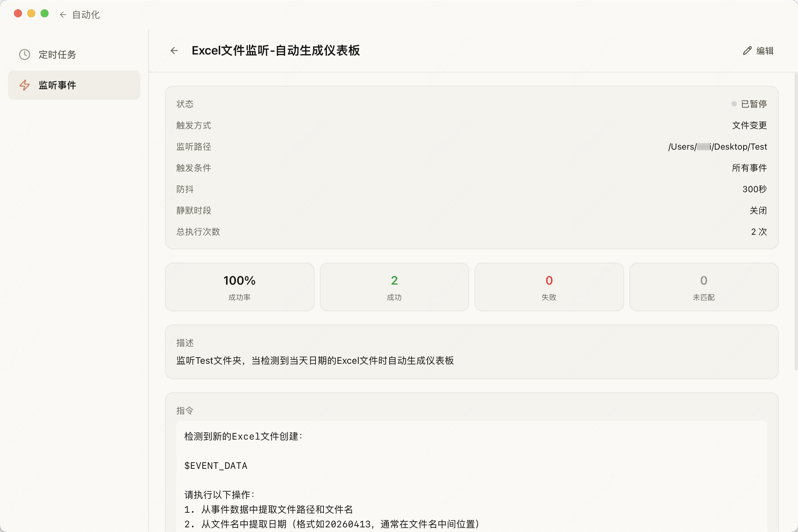
Task: Click the 失败 count card showing 0
Action: 549,287
